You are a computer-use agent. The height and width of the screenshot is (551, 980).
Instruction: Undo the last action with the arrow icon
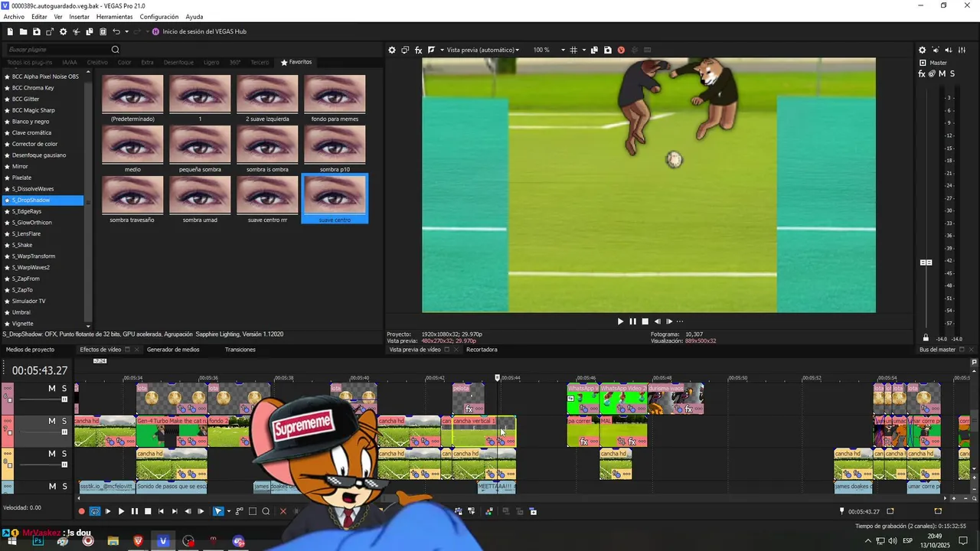click(116, 31)
